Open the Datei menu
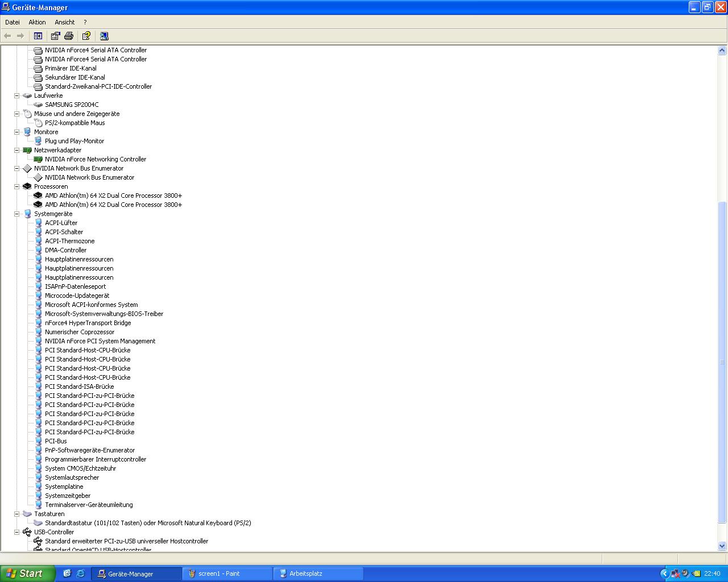The height and width of the screenshot is (582, 728). pyautogui.click(x=12, y=22)
